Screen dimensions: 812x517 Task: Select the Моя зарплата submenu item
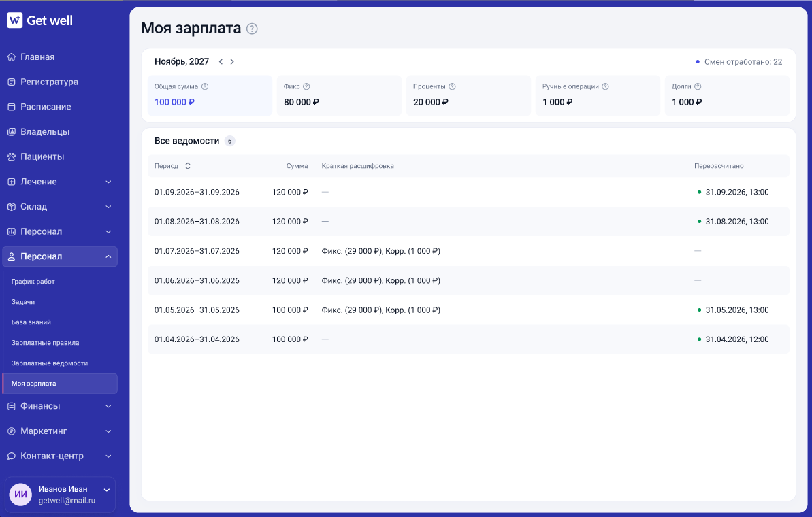coord(60,384)
